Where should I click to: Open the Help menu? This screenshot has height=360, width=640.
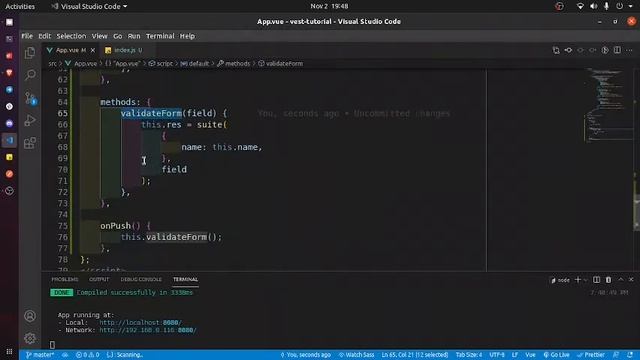coord(187,36)
